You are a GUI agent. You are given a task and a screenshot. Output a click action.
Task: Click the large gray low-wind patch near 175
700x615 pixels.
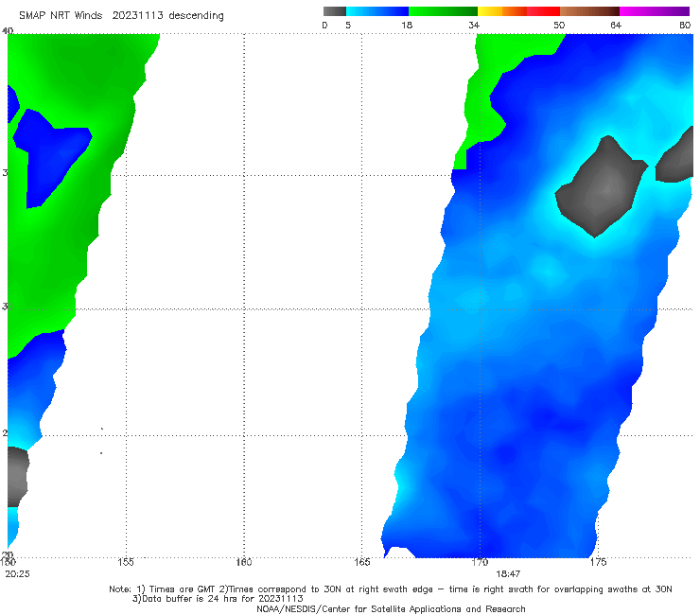[601, 187]
